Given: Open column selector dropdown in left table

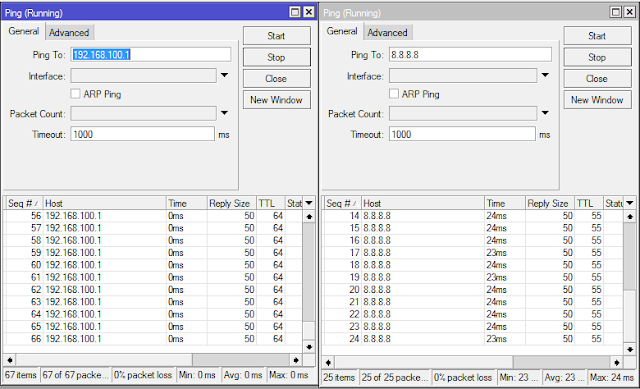Looking at the screenshot, I should point(309,203).
